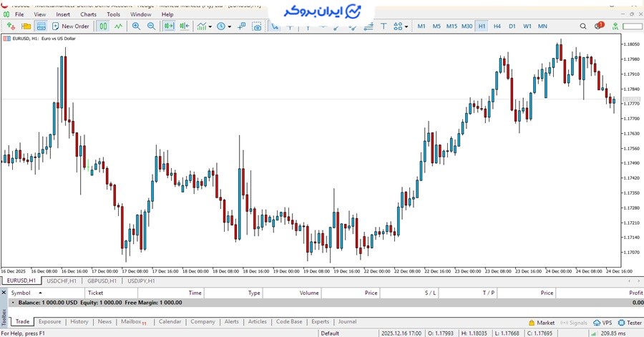This screenshot has width=644, height=337.
Task: Click the New Order button
Action: tap(71, 26)
